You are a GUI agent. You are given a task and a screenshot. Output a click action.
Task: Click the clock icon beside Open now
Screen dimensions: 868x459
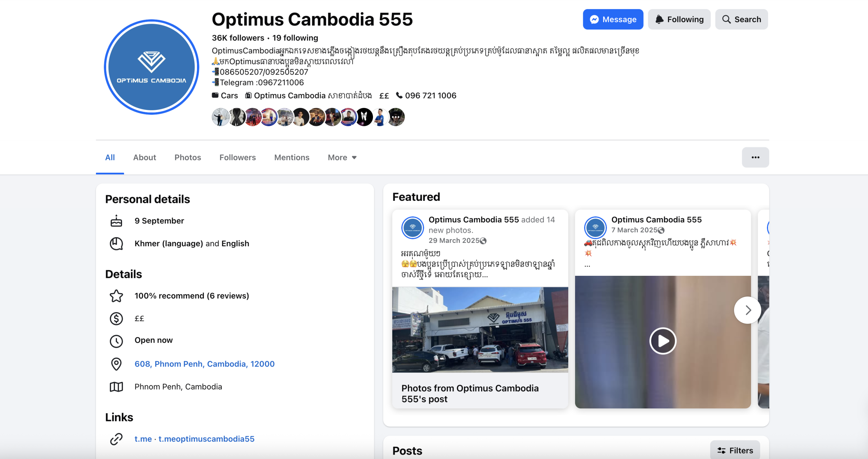click(x=116, y=341)
